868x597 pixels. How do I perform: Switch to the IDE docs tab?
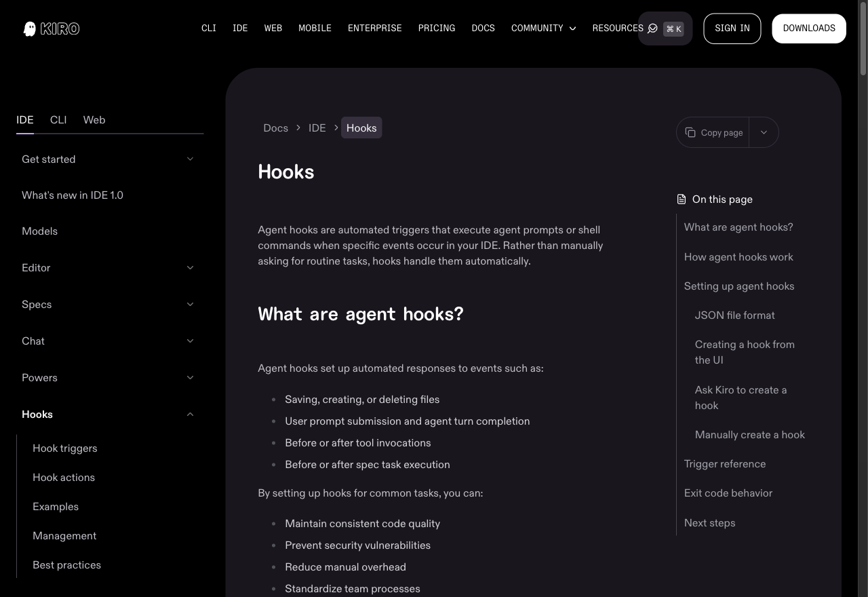click(25, 120)
